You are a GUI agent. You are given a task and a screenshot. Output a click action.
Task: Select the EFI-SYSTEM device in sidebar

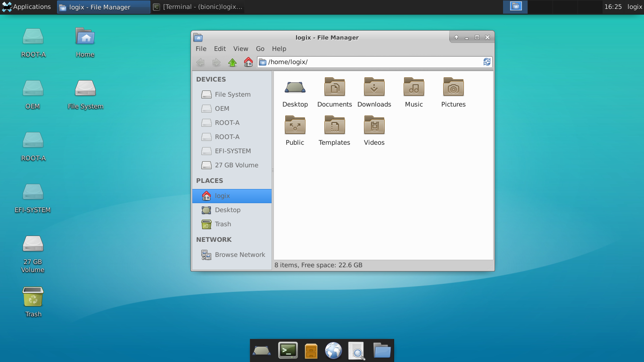pos(232,151)
